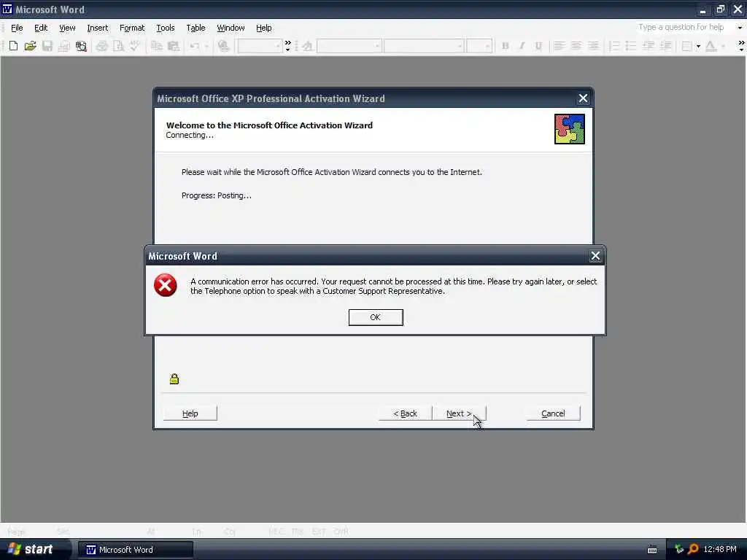
Task: Click the network connection tray icon
Action: coord(679,549)
